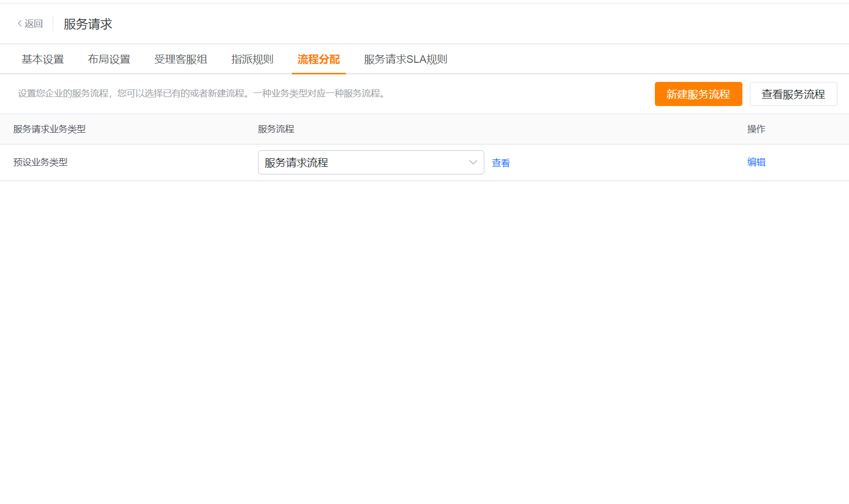Screen dimensions: 849x504
Task: Click the 服务请求 page title
Action: click(88, 24)
